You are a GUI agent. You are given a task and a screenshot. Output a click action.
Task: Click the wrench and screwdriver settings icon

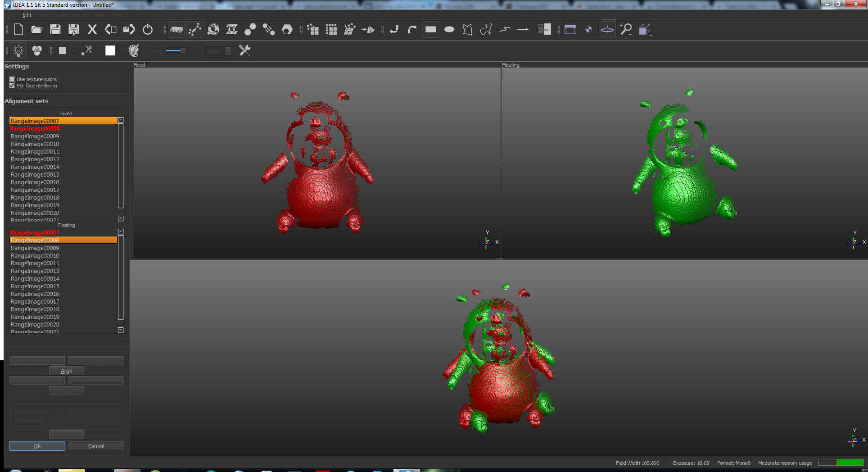point(245,50)
